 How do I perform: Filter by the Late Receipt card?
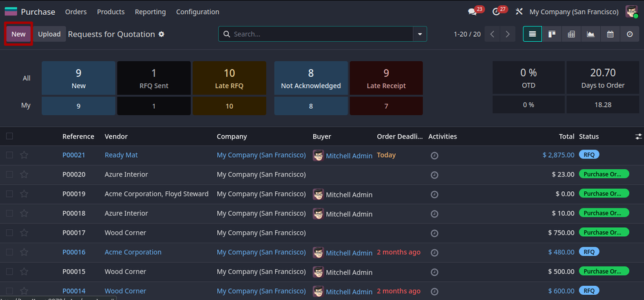[x=386, y=78]
